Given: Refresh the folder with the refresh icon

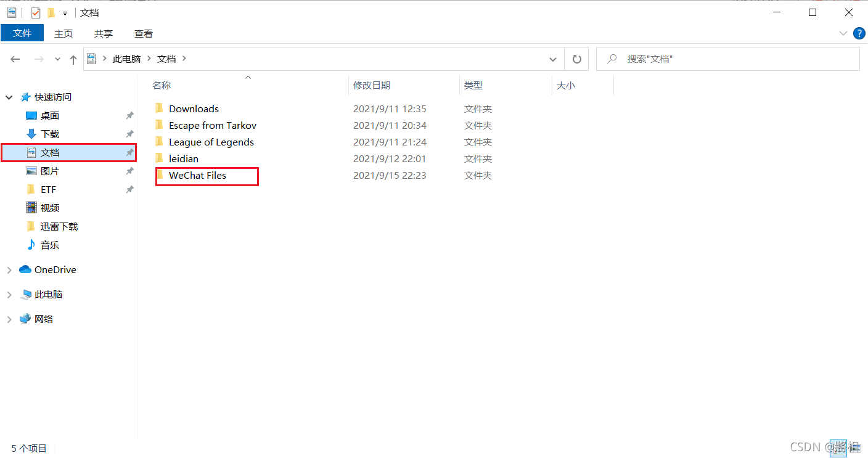Looking at the screenshot, I should coord(577,59).
